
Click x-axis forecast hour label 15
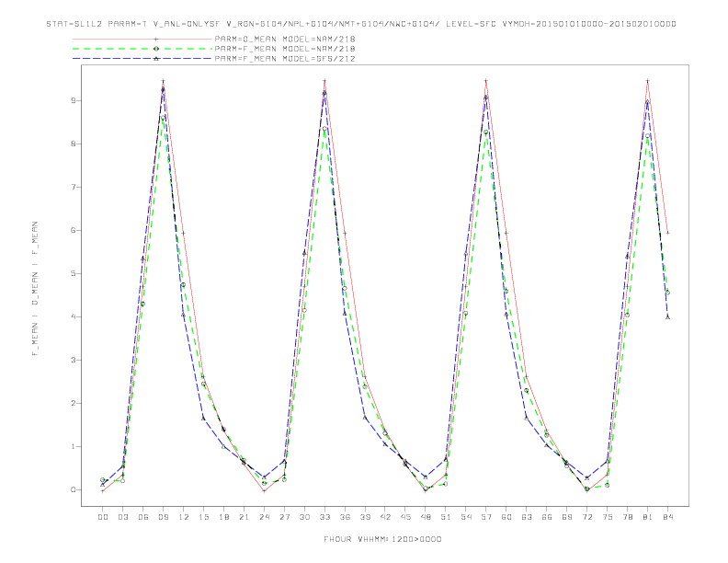point(203,517)
